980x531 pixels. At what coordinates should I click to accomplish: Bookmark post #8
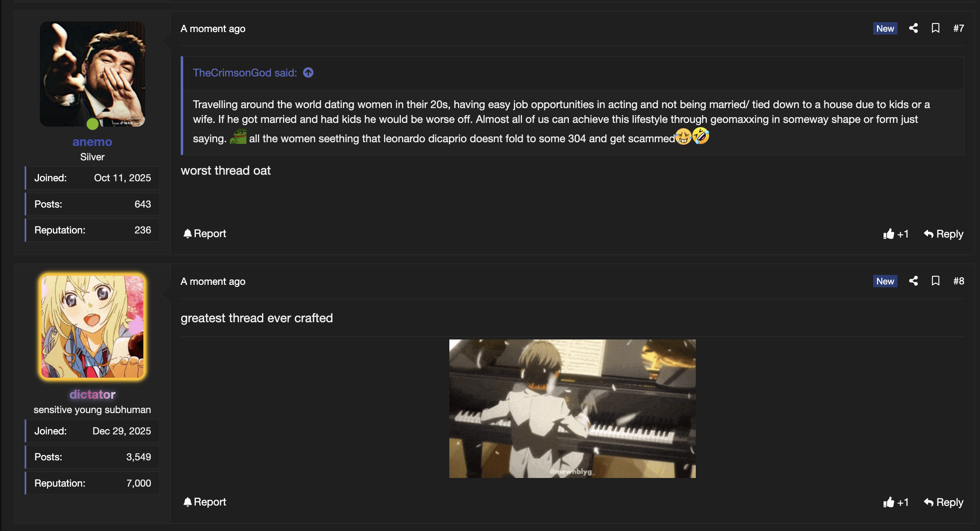pos(935,281)
